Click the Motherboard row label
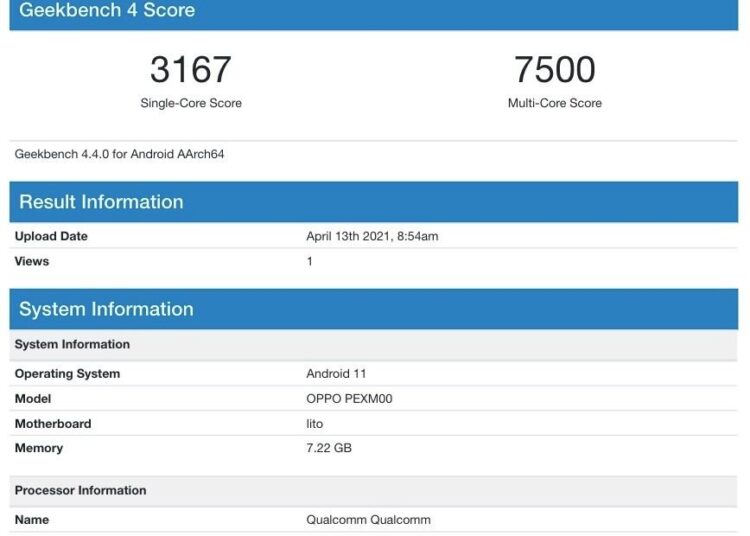Viewport: 750px width, 536px height. pyautogui.click(x=53, y=424)
